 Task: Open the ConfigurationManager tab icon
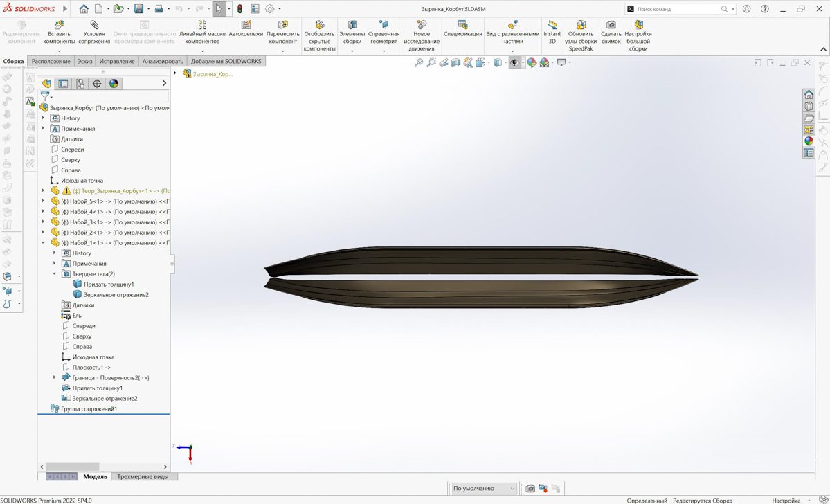80,84
